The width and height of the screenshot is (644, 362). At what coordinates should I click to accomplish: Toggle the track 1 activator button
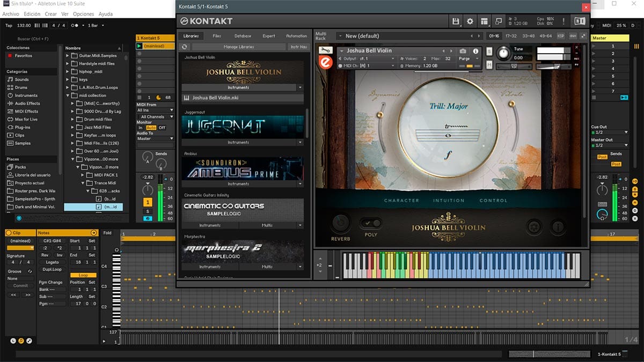pos(148,202)
